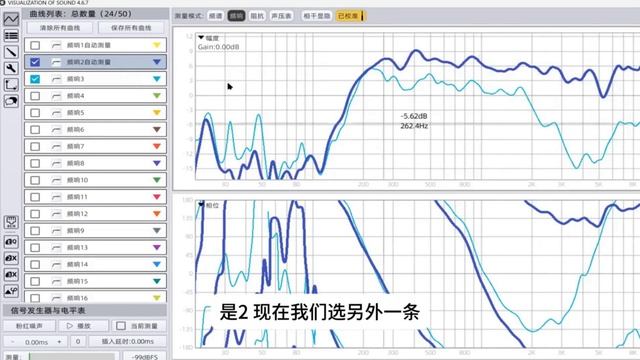Open green color triangle of 频响10
640x360 pixels.
click(x=157, y=180)
